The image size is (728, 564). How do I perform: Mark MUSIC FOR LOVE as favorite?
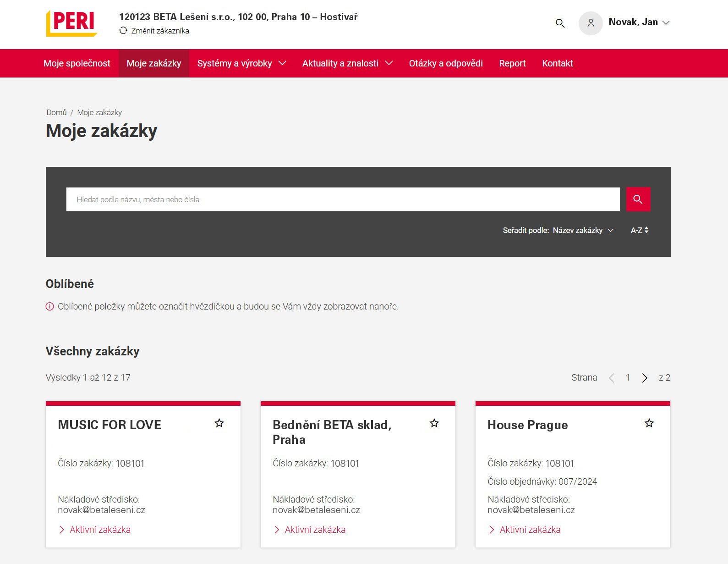pyautogui.click(x=219, y=423)
